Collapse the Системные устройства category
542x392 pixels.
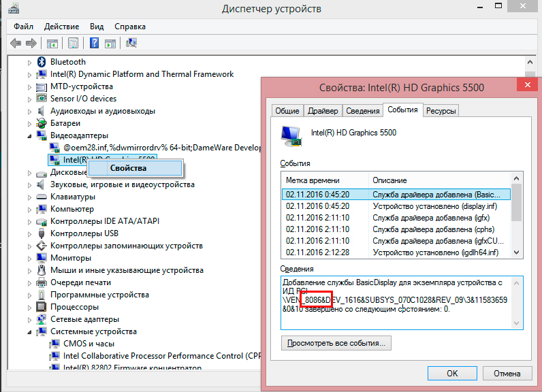click(29, 331)
